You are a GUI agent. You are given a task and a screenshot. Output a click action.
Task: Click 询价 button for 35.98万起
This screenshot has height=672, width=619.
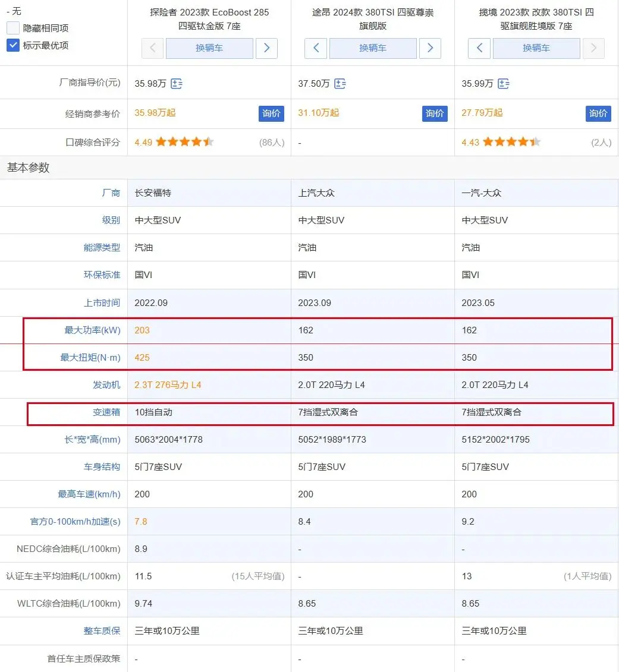pyautogui.click(x=271, y=113)
